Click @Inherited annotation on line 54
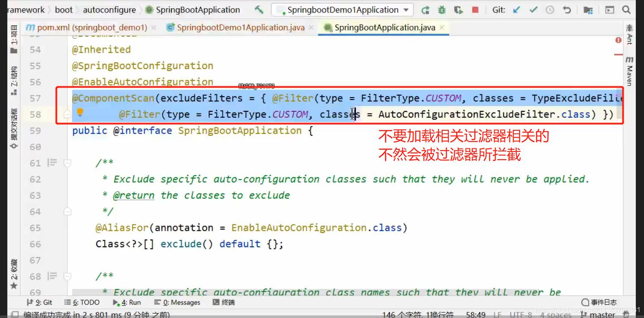This screenshot has height=318, width=644. coord(101,50)
